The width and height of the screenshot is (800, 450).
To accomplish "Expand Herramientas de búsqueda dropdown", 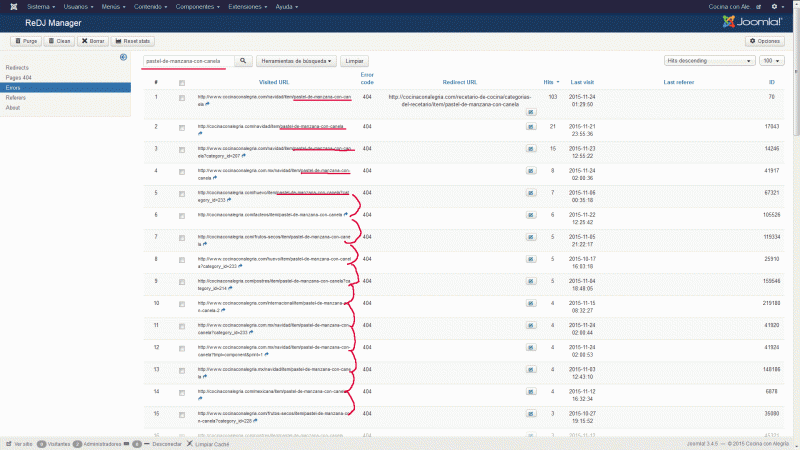I will point(296,61).
